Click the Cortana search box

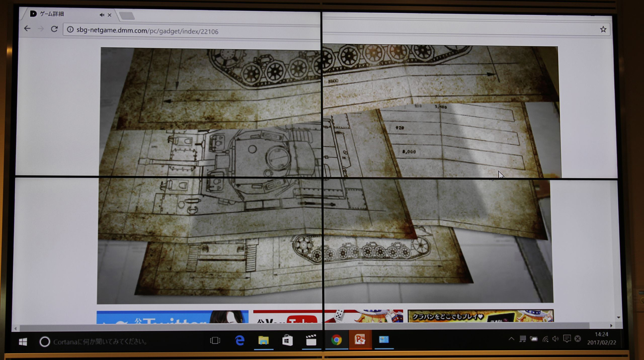click(118, 341)
